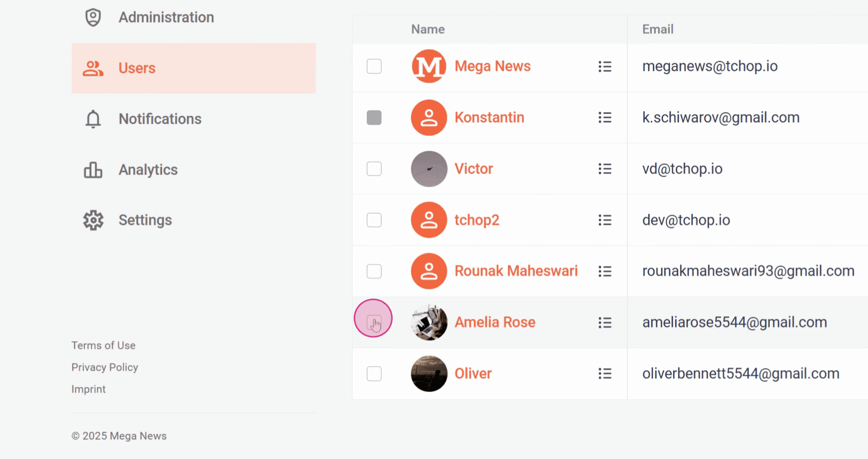Click the Analytics bar chart icon
This screenshot has height=459, width=868.
(x=93, y=170)
